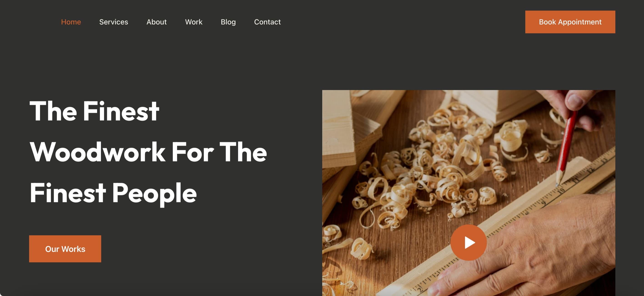Open the Contact page
This screenshot has height=296, width=644.
pos(267,22)
